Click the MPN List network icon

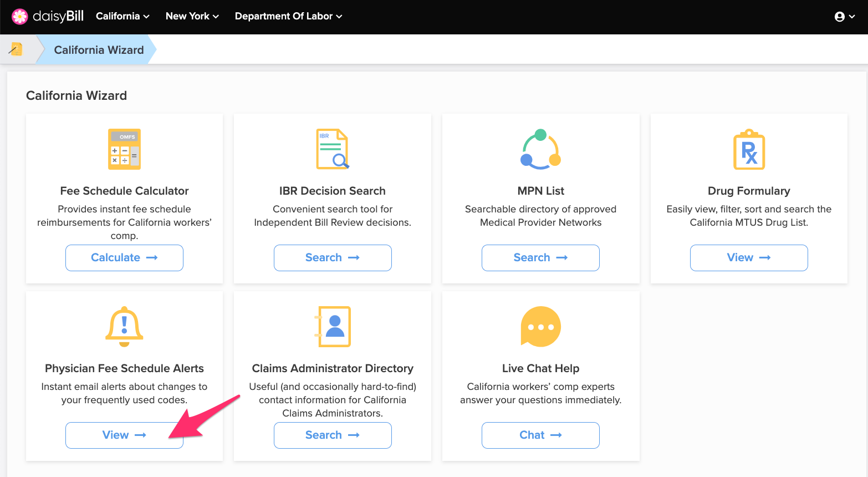point(541,149)
